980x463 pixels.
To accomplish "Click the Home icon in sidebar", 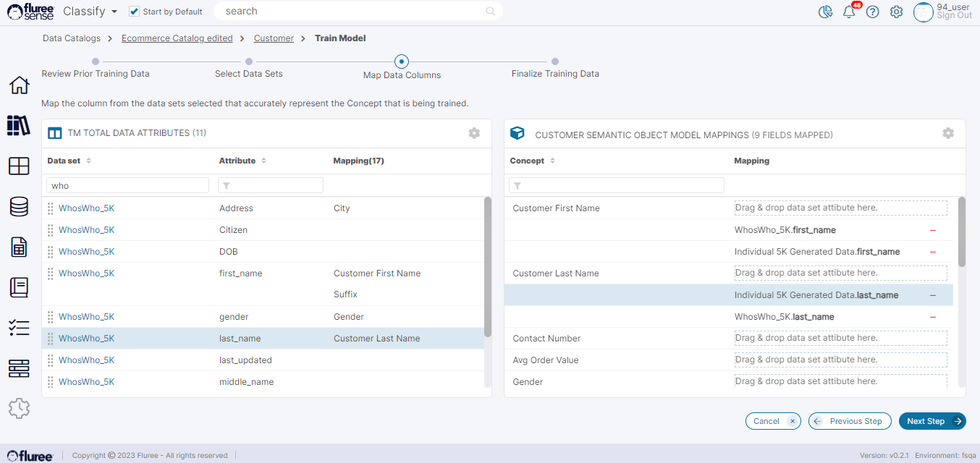I will click(19, 85).
